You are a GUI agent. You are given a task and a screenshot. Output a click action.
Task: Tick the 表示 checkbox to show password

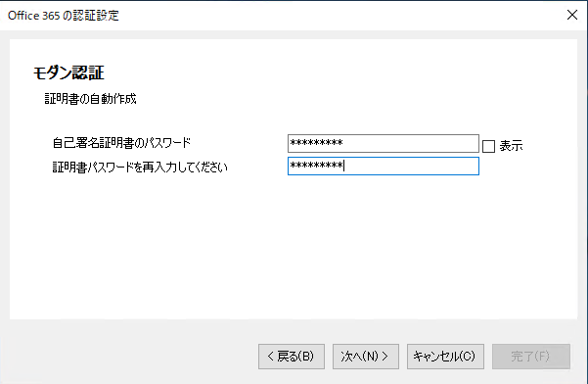tap(488, 146)
